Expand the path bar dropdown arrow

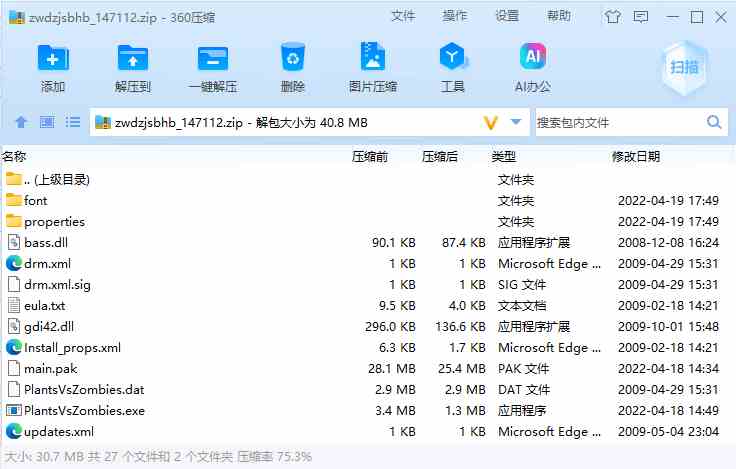pos(515,122)
